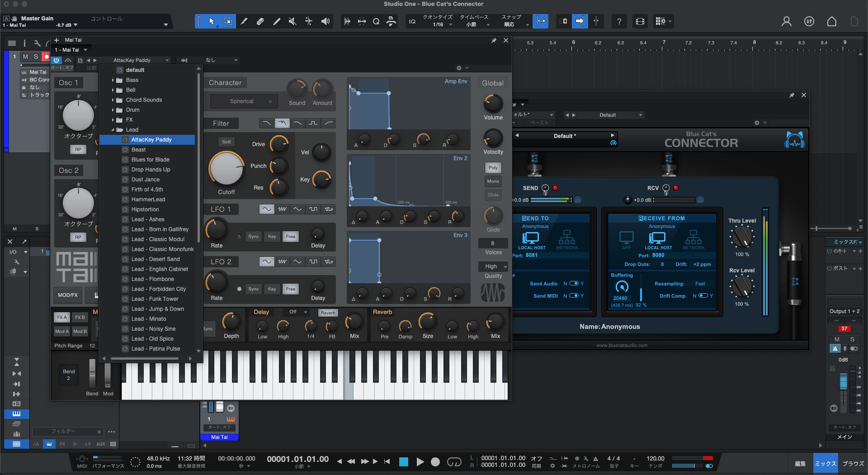Choose the default preset entry
Viewport: 868px width, 475px height.
(135, 70)
